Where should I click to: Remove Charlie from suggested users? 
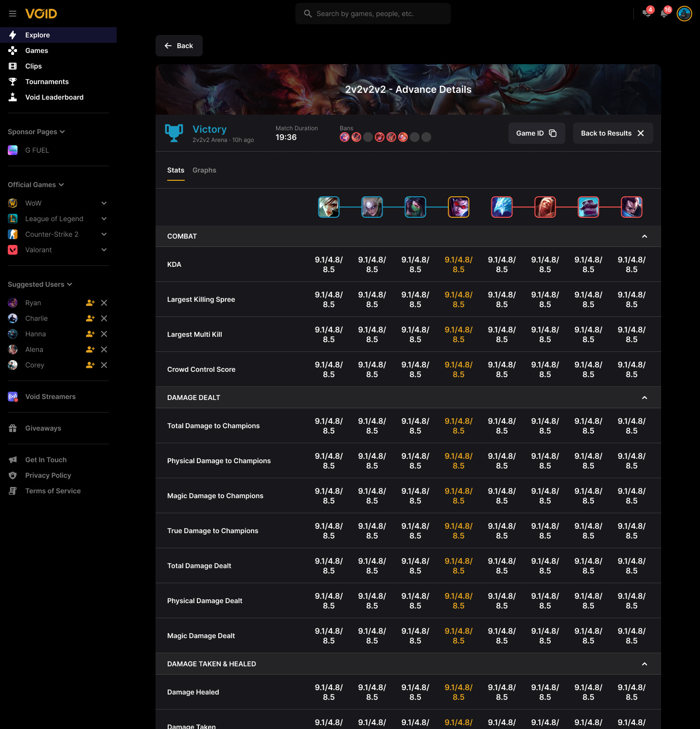(x=104, y=318)
